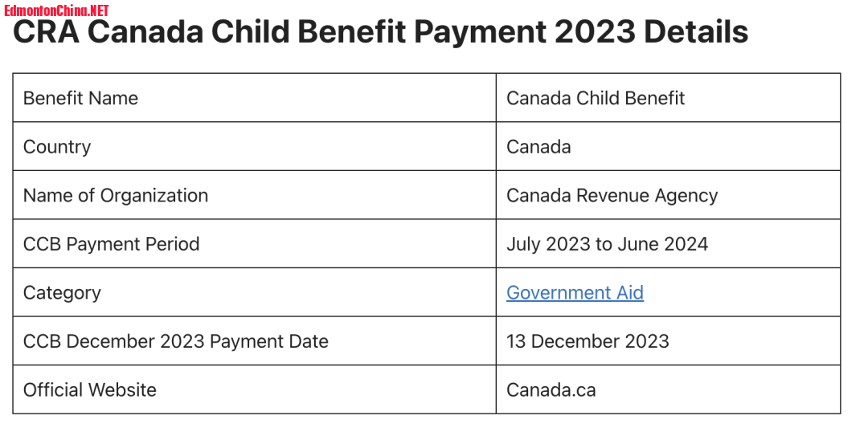
Task: Click the EdmontonChina.NET watermark logo
Action: pyautogui.click(x=56, y=10)
